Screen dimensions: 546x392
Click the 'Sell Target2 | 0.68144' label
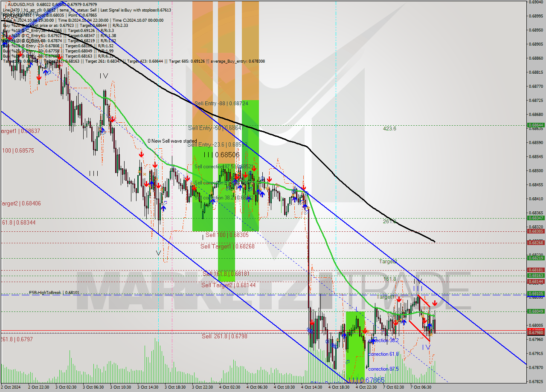click(x=229, y=285)
